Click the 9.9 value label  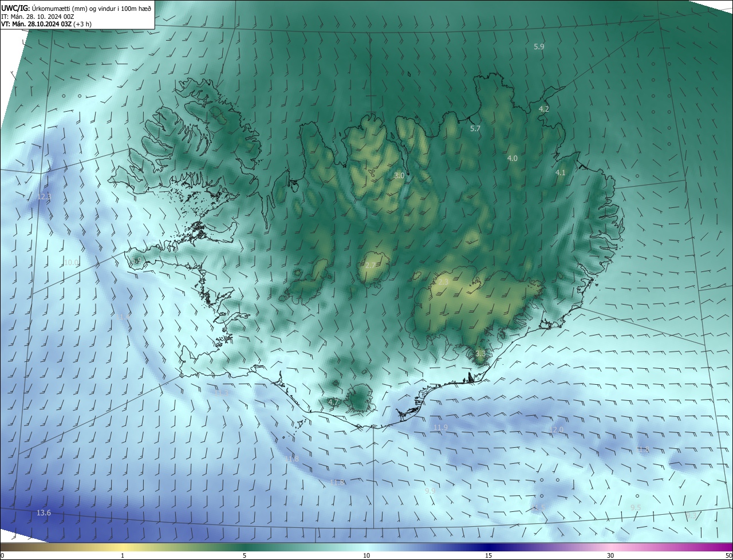click(430, 491)
